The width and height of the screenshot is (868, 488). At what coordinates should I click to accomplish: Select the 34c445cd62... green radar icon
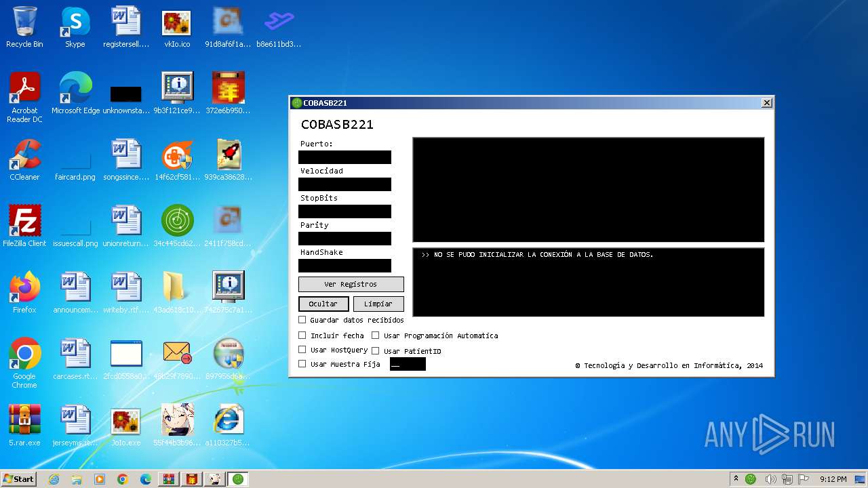click(177, 226)
